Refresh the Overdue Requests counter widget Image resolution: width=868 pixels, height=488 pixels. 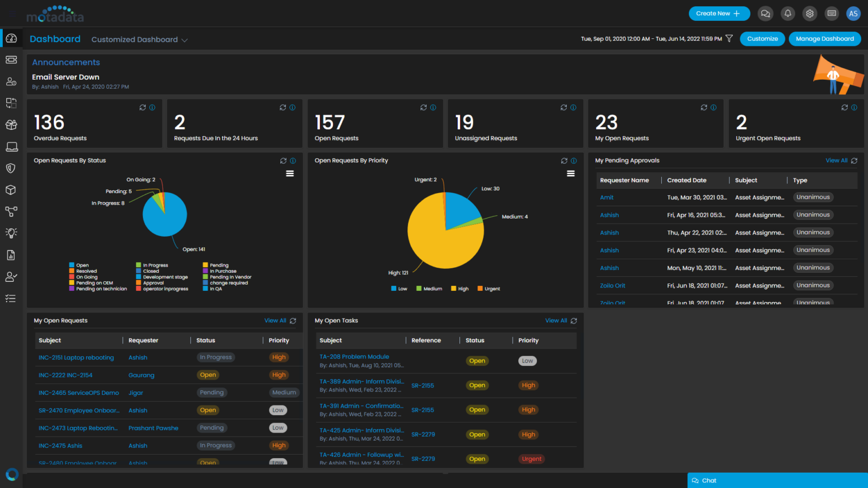pos(142,107)
